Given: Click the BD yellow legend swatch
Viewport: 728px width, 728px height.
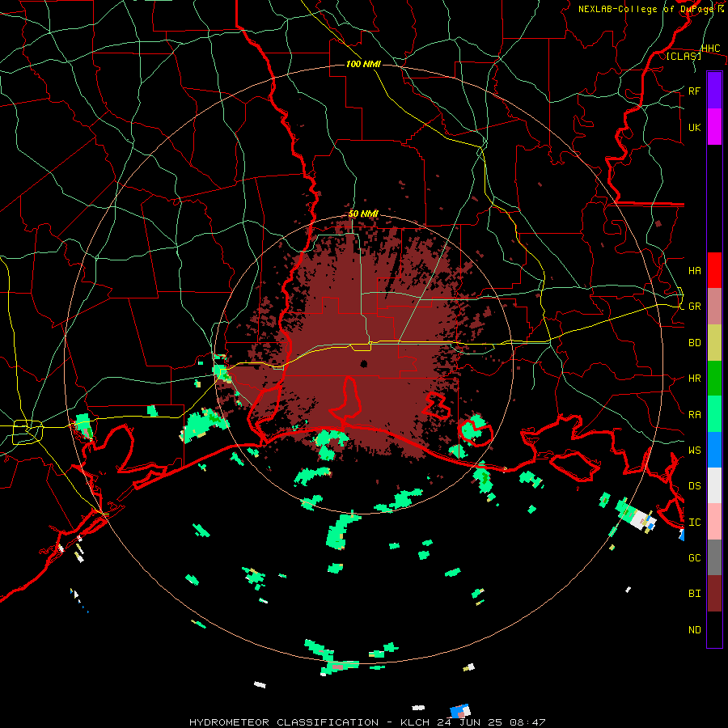Looking at the screenshot, I should coord(714,343).
